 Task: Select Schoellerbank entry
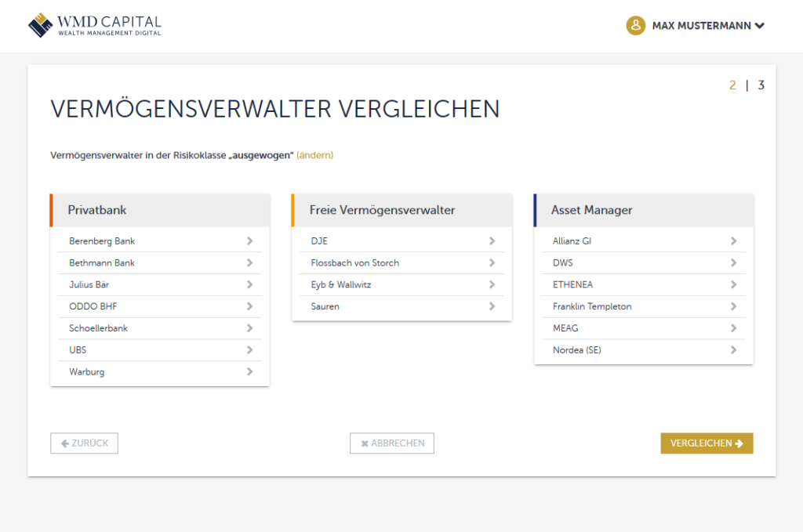click(160, 328)
